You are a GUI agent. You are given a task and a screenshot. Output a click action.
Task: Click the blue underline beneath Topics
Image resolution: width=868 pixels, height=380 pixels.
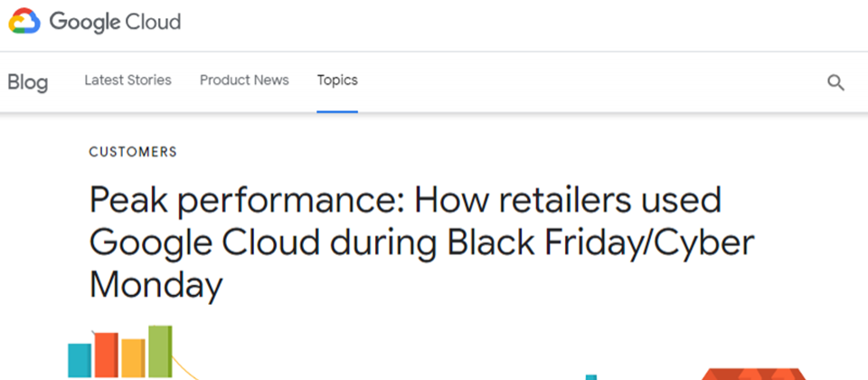[337, 111]
